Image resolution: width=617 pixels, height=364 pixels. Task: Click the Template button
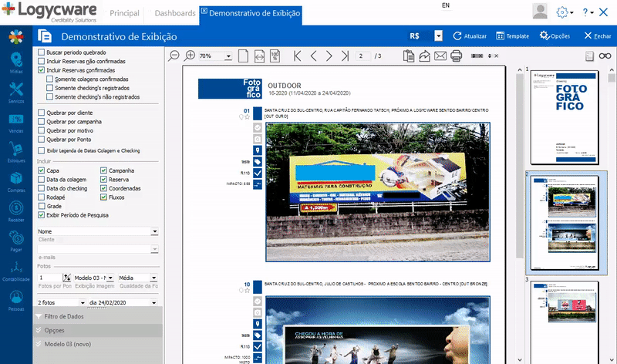tap(512, 36)
